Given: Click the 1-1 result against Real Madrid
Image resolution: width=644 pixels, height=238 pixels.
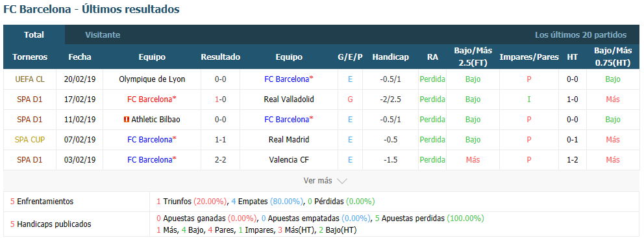Looking at the screenshot, I should coord(220,140).
